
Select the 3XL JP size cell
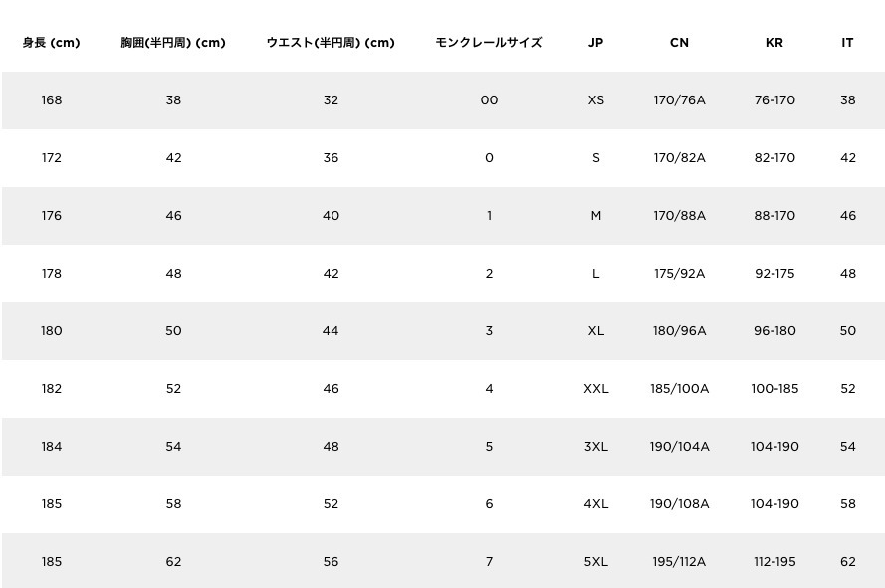pos(596,447)
